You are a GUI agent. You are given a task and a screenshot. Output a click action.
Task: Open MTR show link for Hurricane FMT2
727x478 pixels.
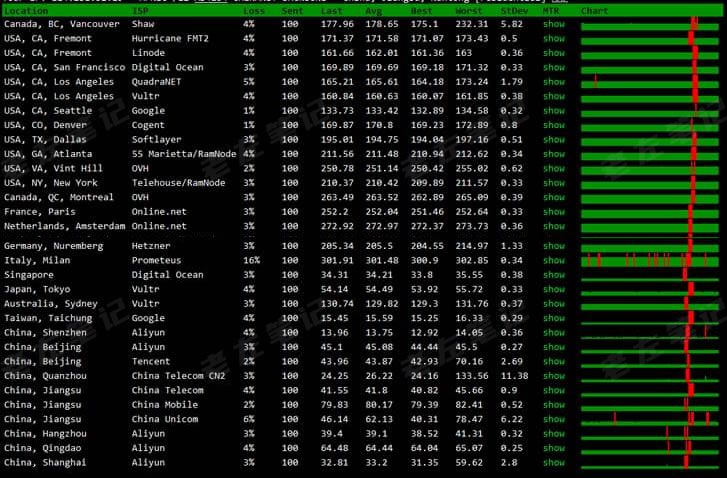pos(553,38)
